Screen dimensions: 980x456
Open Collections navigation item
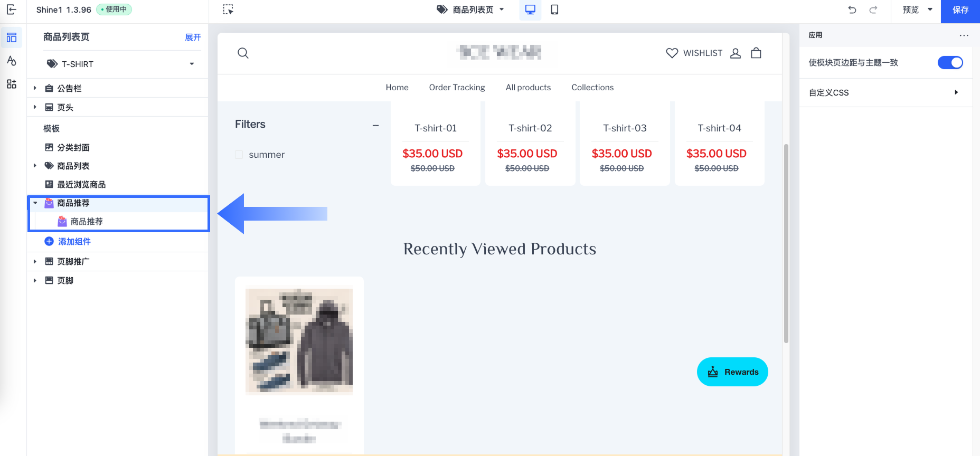[x=592, y=88]
